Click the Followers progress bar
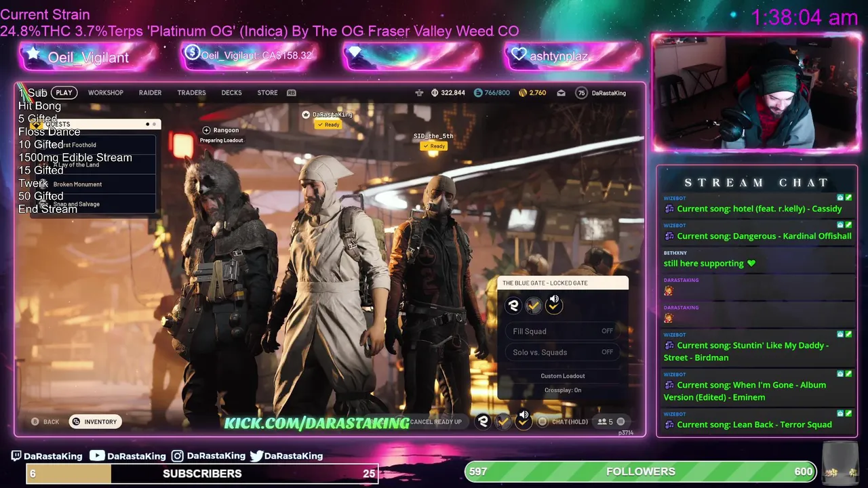Screen dimensions: 868x488 pyautogui.click(x=641, y=471)
